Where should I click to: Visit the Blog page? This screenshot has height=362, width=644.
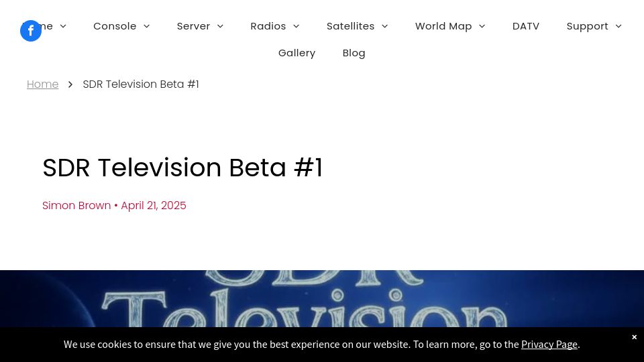click(354, 53)
